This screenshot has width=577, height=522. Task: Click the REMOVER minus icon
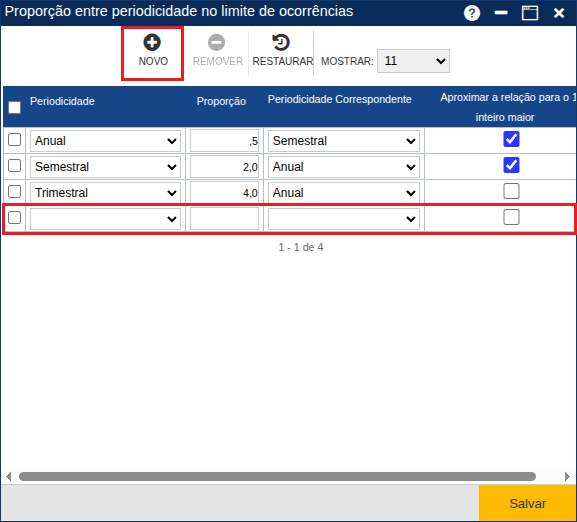pyautogui.click(x=216, y=42)
